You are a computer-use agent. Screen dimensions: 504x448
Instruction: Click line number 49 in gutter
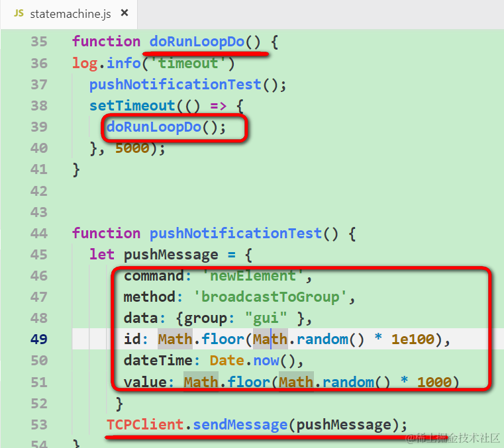point(39,339)
